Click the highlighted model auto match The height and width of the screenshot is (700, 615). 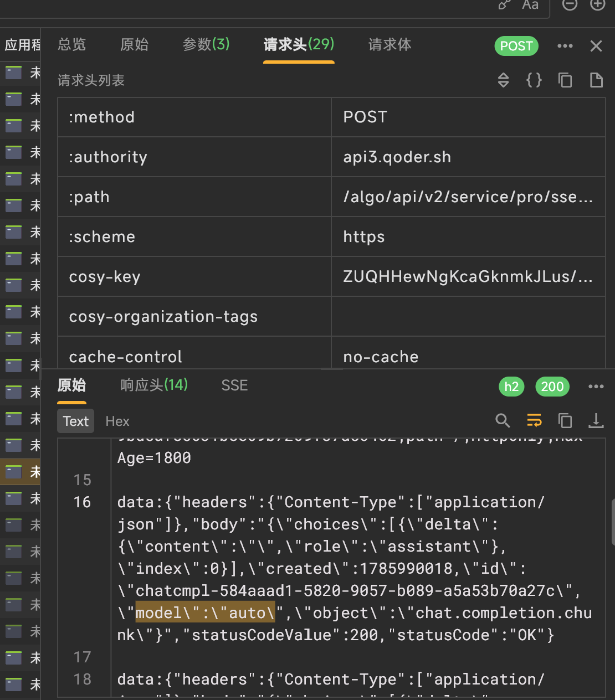[x=205, y=612]
